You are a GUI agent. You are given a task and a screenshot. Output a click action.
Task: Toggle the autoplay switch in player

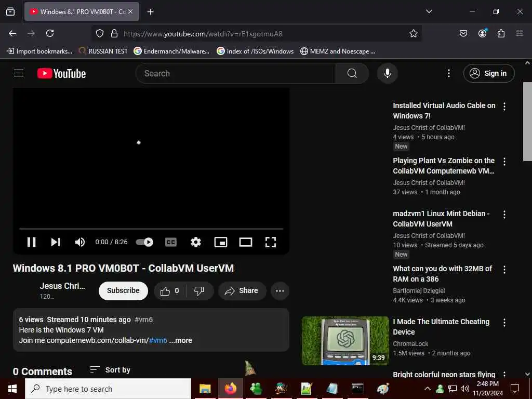pos(144,242)
